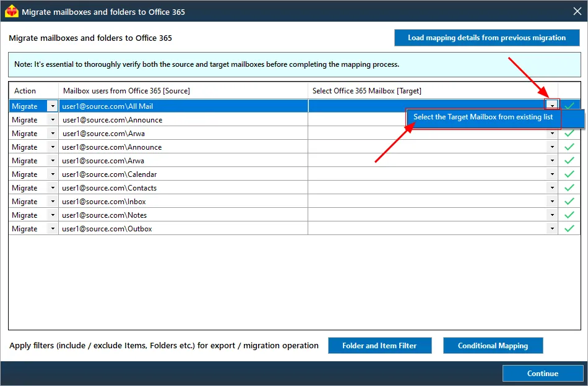The width and height of the screenshot is (588, 386).
Task: Expand target mailbox arrow for the Notes row
Action: pyautogui.click(x=552, y=215)
